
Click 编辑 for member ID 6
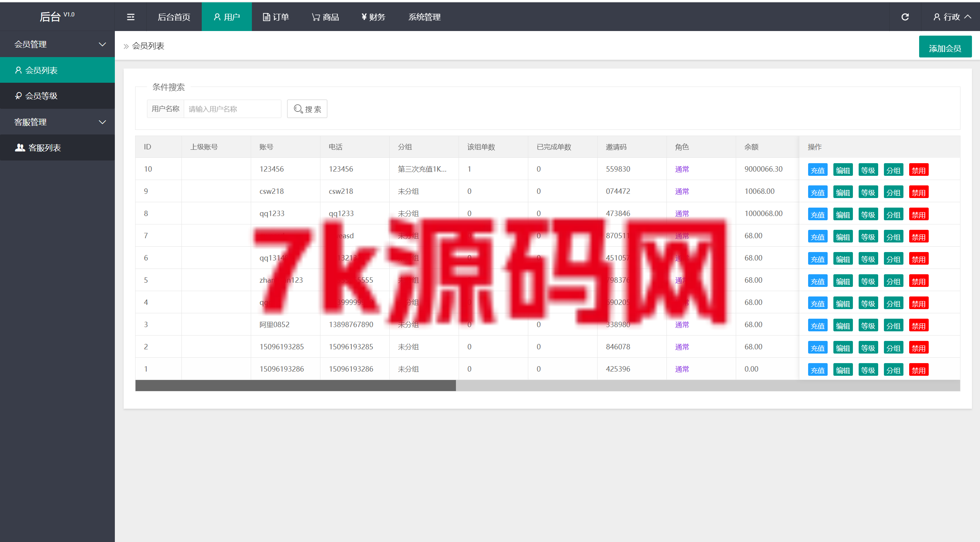[x=843, y=259]
